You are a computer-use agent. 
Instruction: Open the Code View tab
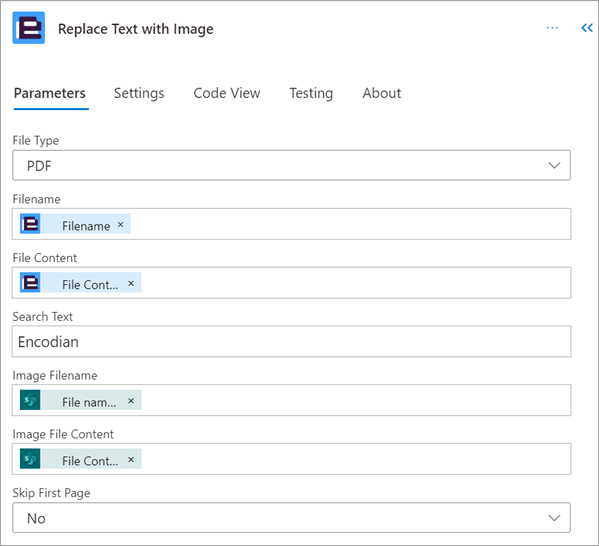[x=227, y=93]
